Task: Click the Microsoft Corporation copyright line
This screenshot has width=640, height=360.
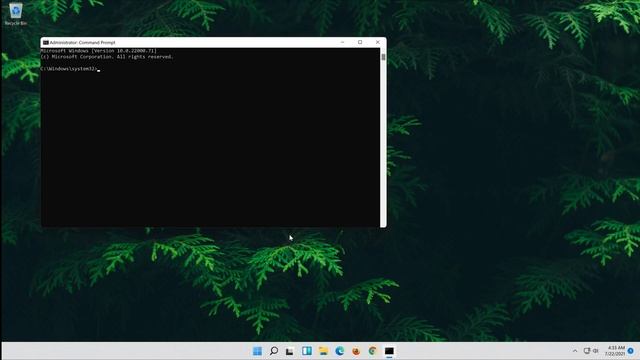Action: [x=107, y=57]
